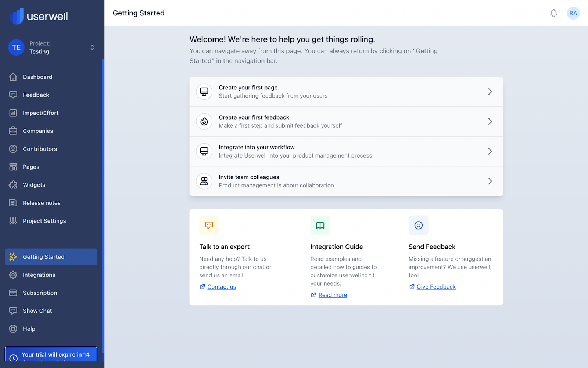The width and height of the screenshot is (588, 368).
Task: Open Project Settings from the sidebar
Action: pos(44,221)
